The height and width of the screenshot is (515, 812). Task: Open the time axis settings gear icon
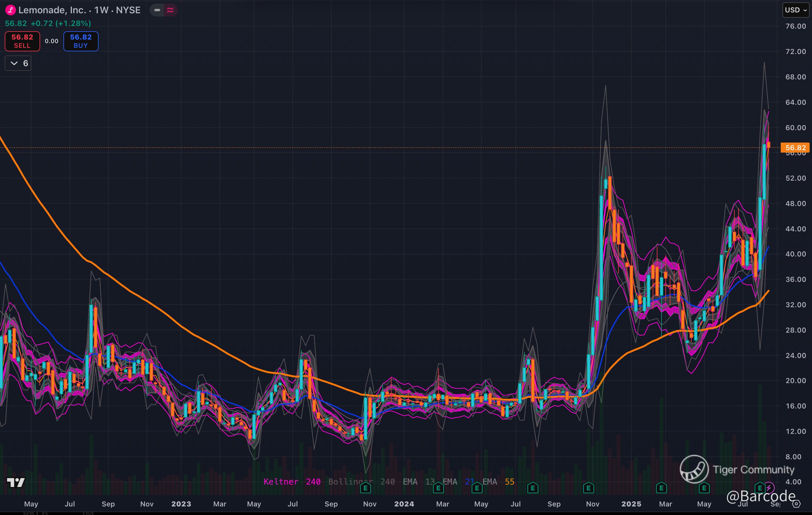coord(796,504)
